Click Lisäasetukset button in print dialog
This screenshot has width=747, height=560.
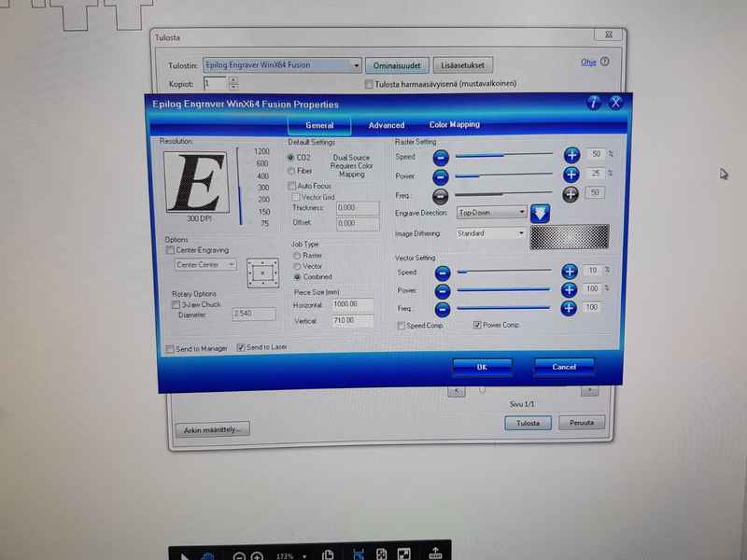click(x=462, y=65)
